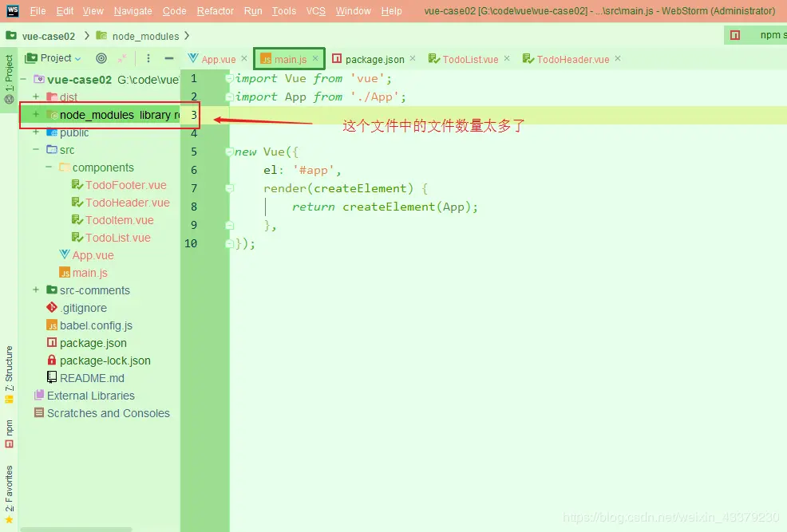Open the Edit menu
The image size is (787, 532).
[x=65, y=10]
